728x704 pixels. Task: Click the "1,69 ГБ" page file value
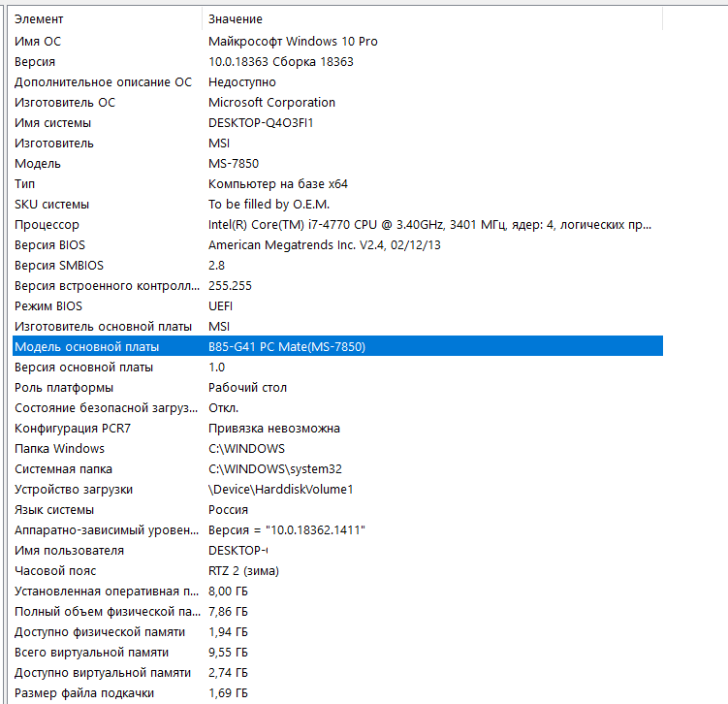tap(228, 693)
